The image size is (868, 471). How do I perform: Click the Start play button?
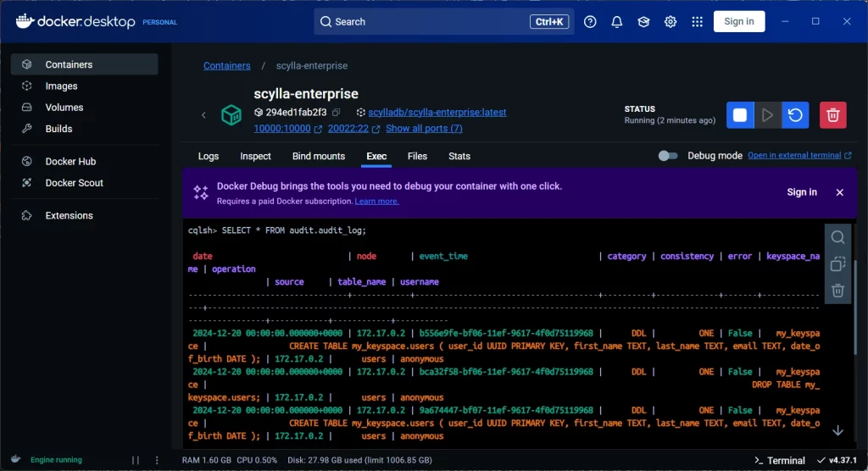[x=767, y=115]
